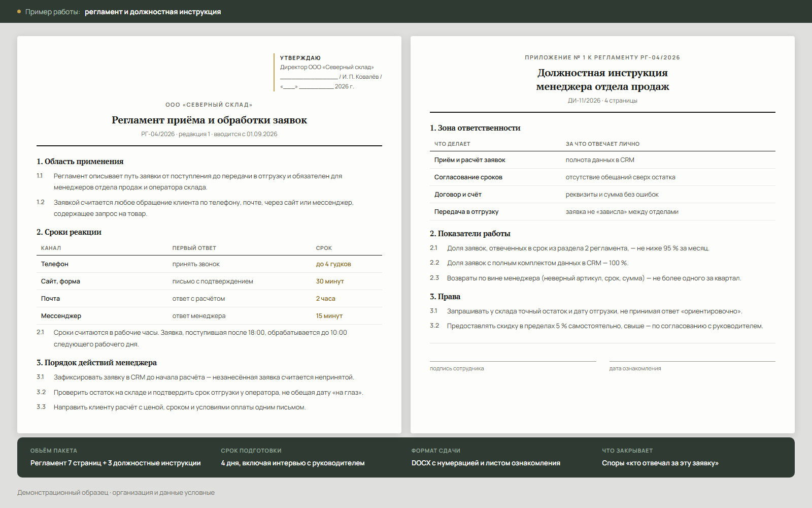Click the «СРОК» column header

pos(324,248)
